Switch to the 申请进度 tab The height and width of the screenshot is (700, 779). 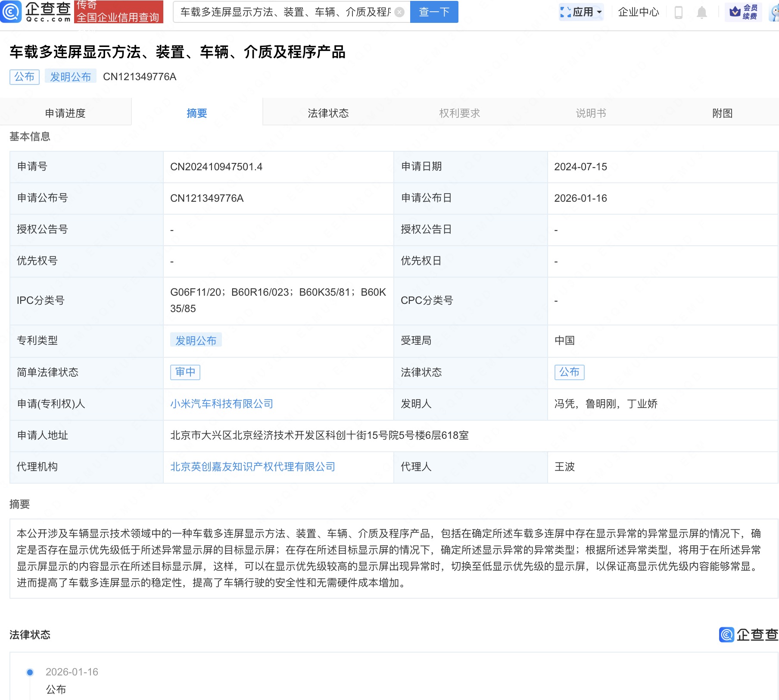65,113
